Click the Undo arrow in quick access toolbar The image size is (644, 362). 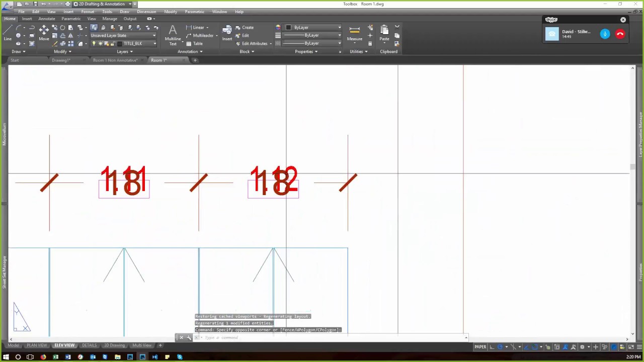pos(44,4)
